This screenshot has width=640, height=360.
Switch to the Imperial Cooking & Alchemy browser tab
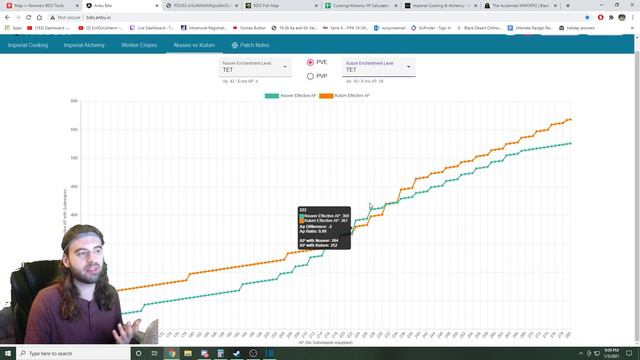(x=441, y=6)
